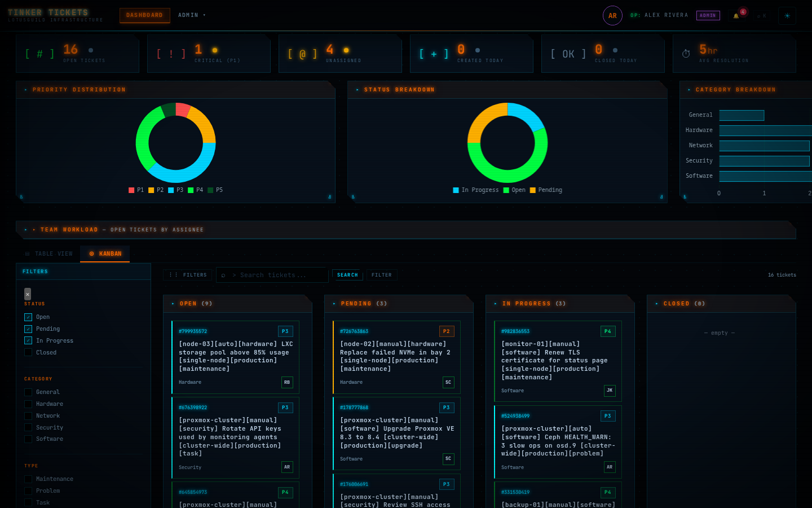Click the critical P1 exclamation icon
Screen dimensions: 812x508
(171, 54)
